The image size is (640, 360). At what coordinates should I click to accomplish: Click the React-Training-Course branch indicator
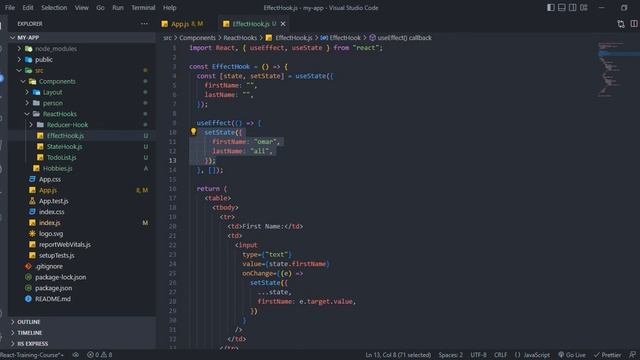(x=32, y=355)
